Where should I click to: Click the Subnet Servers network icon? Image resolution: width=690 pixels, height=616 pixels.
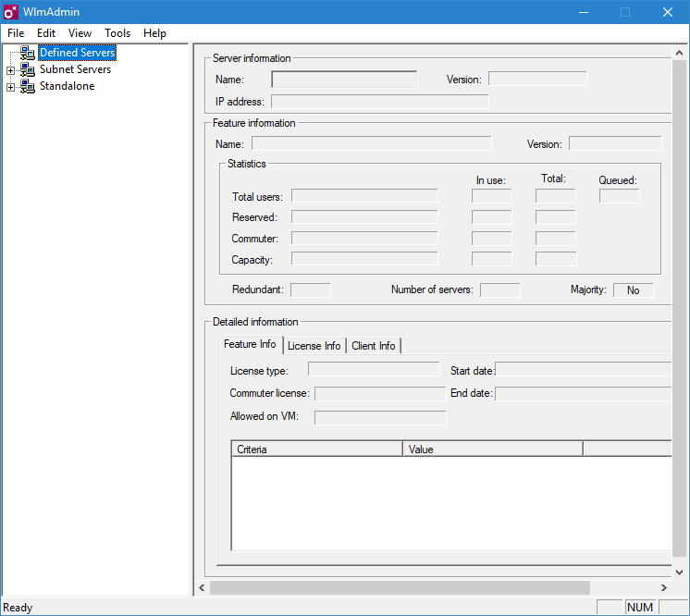28,70
